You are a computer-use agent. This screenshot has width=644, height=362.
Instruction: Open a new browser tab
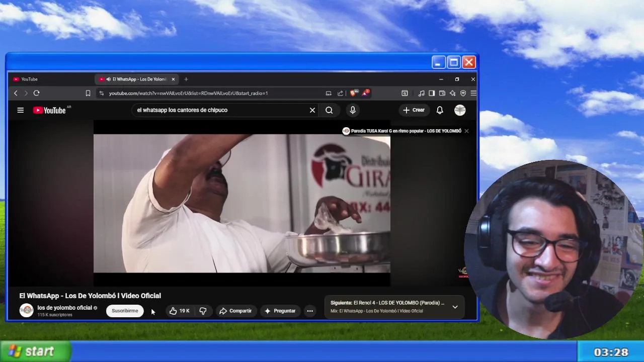[x=186, y=79]
